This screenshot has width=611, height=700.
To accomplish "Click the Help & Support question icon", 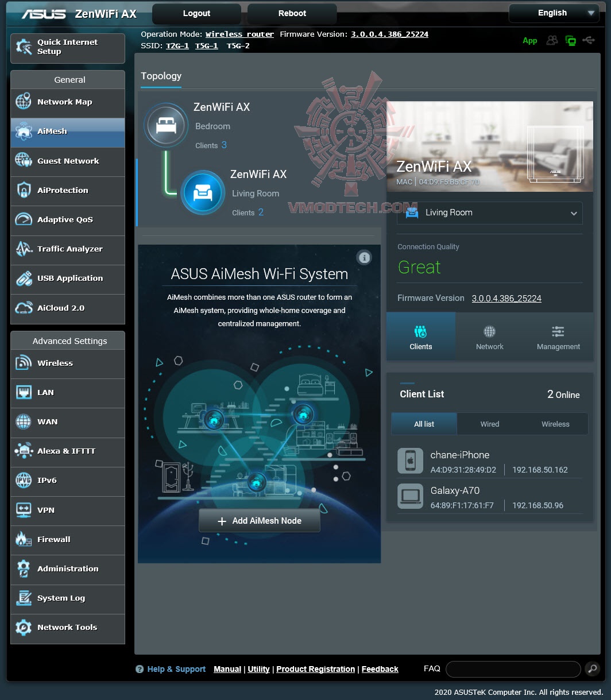I will pyautogui.click(x=140, y=669).
